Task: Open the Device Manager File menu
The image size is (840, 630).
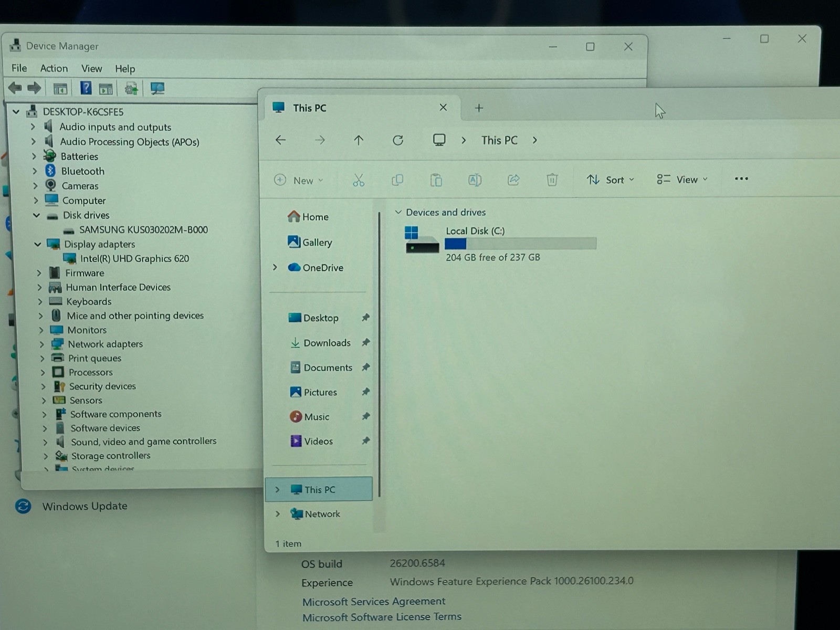Action: click(x=19, y=68)
